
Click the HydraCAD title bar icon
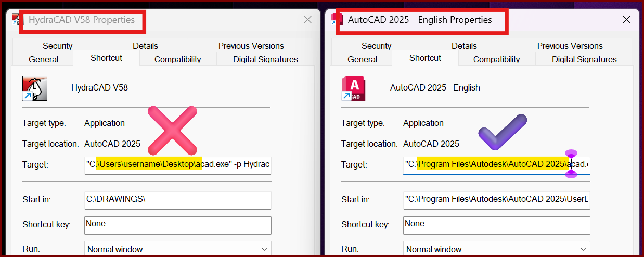point(18,20)
